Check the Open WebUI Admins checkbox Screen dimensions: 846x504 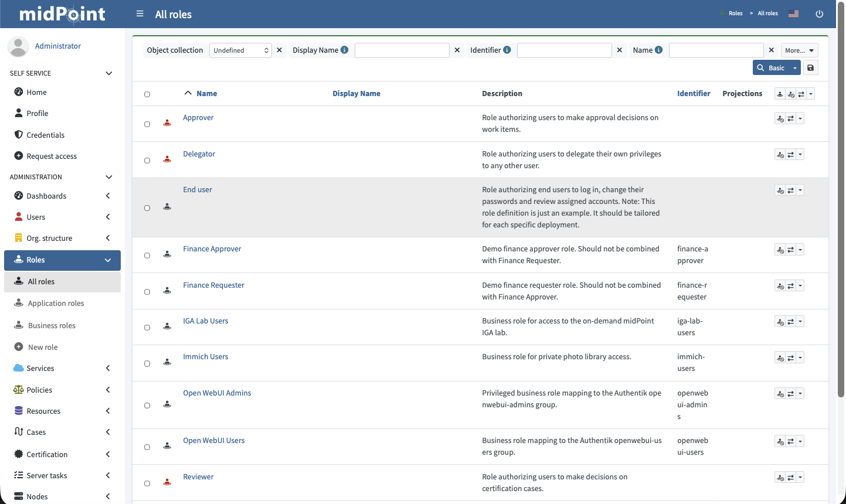coord(147,406)
